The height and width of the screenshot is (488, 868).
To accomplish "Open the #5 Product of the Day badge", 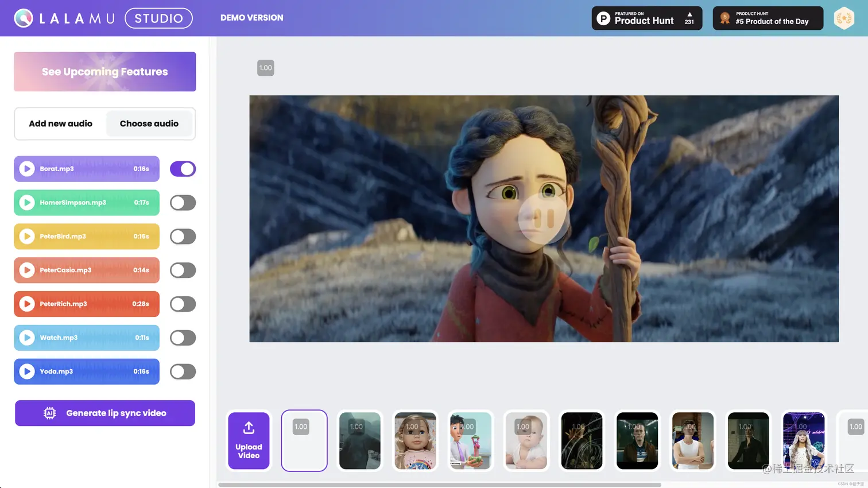I will [x=768, y=18].
